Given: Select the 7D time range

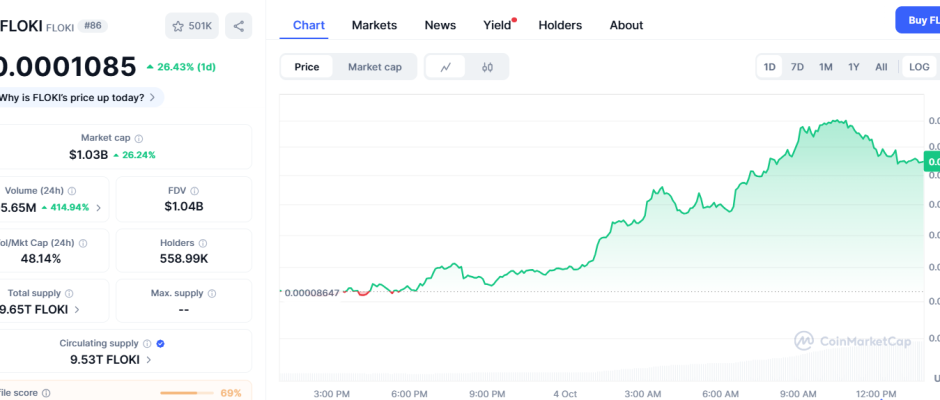Looking at the screenshot, I should tap(797, 67).
